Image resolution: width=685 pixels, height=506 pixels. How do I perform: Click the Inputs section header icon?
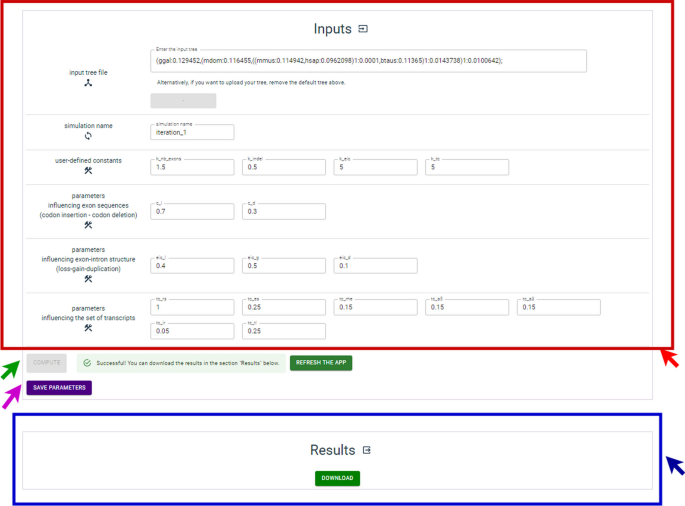coord(363,29)
